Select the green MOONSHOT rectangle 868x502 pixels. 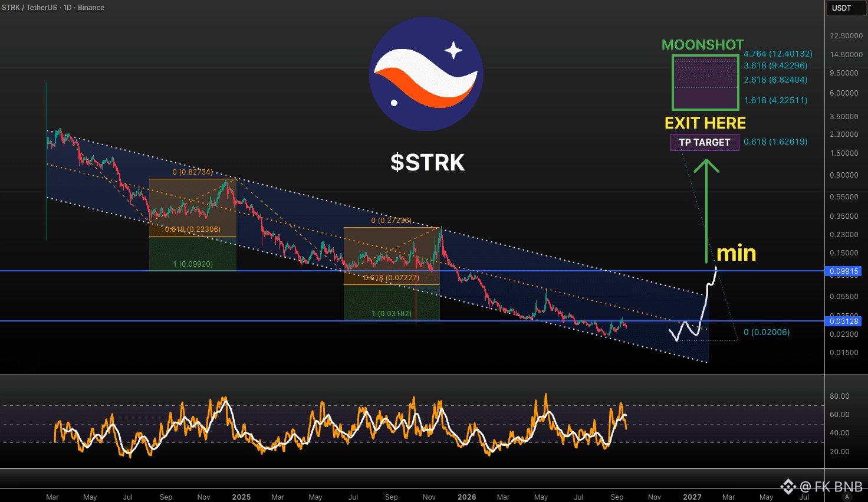705,83
